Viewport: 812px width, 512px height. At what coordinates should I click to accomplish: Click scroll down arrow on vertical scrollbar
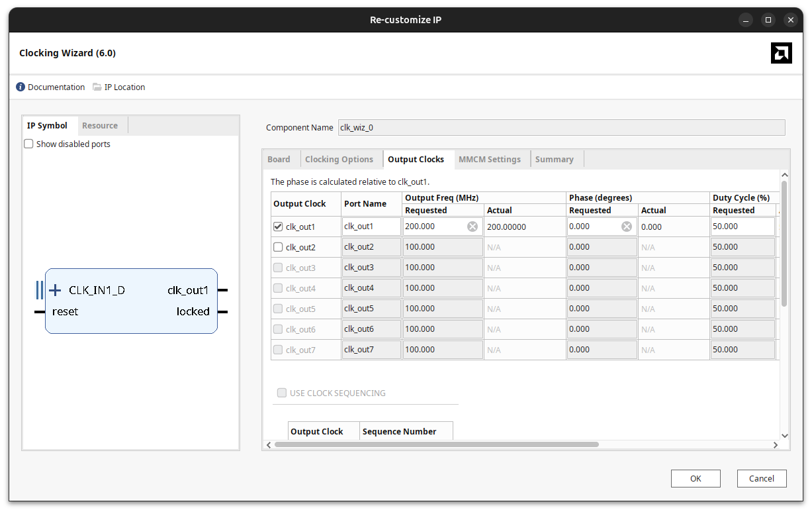785,435
